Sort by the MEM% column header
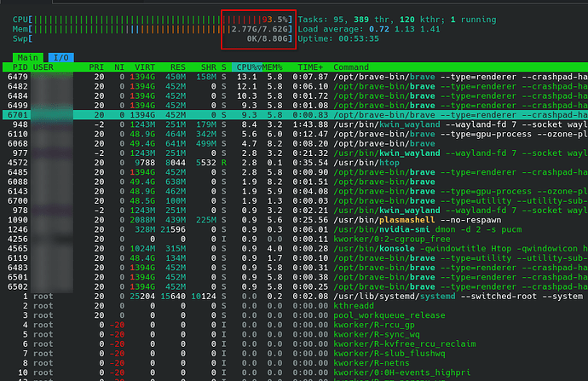 (274, 67)
